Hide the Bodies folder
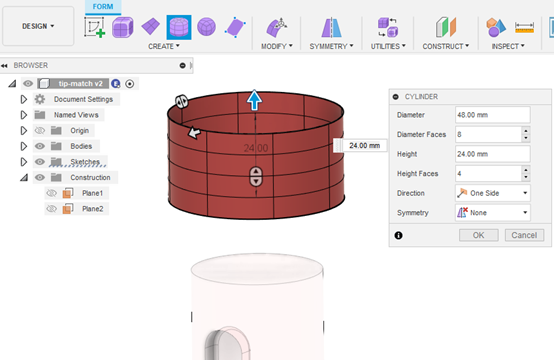The height and width of the screenshot is (360, 554). (x=40, y=146)
